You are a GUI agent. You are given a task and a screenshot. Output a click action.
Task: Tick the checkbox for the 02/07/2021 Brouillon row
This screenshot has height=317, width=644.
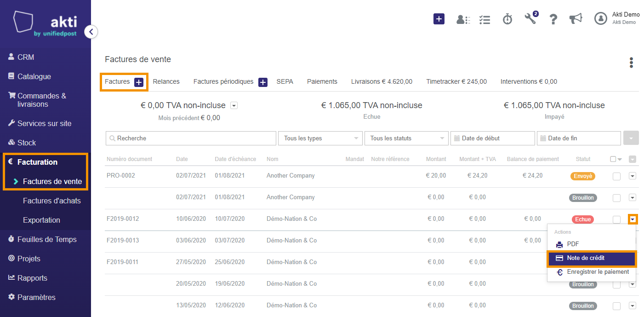[x=617, y=198]
